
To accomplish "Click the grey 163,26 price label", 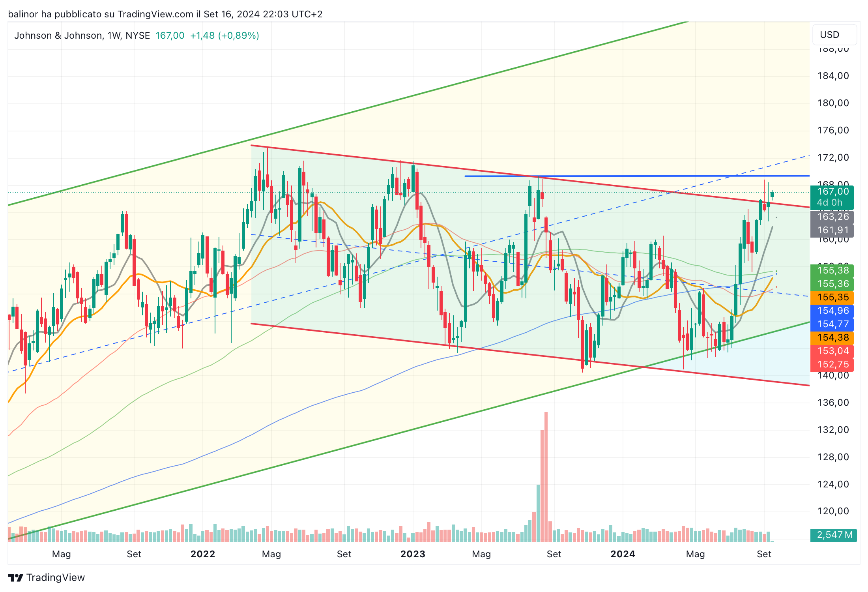I will tap(832, 217).
